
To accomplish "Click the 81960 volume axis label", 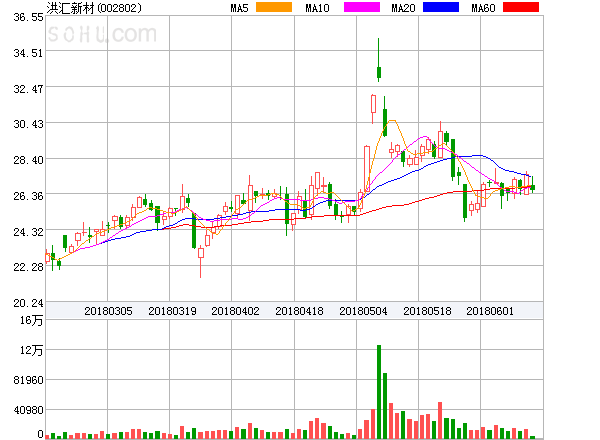I will 28,380.
